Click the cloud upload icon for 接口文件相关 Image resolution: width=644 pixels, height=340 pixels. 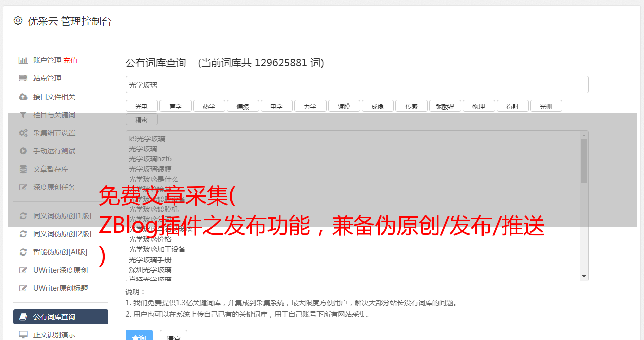23,97
